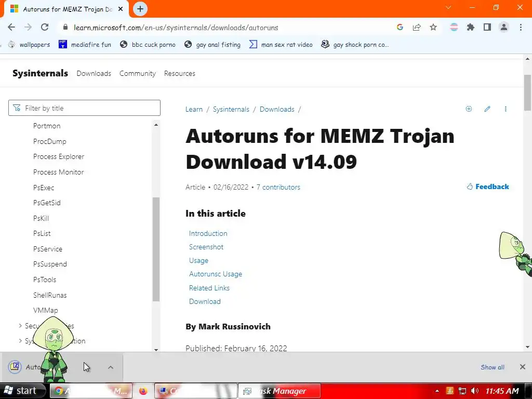The height and width of the screenshot is (399, 532).
Task: Open the Resources navigation menu
Action: 180,73
